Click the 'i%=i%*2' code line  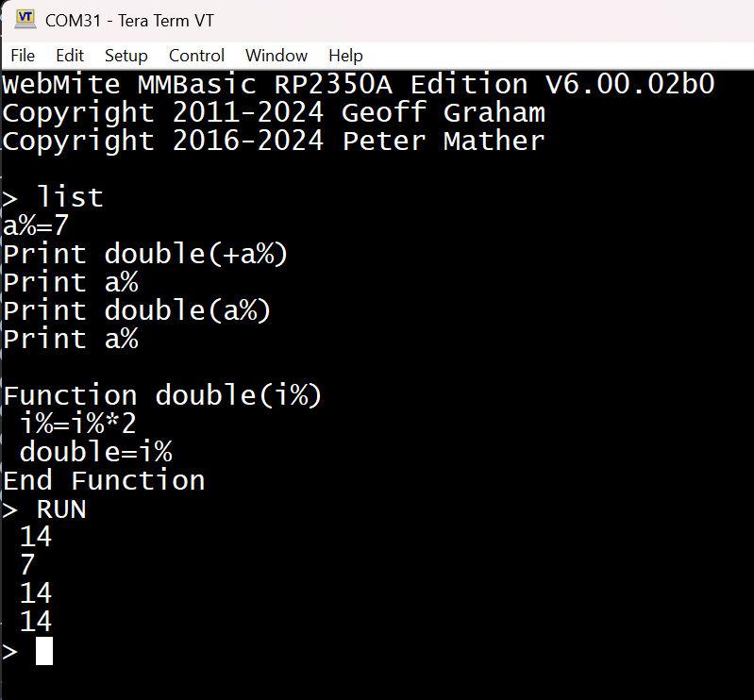(78, 424)
